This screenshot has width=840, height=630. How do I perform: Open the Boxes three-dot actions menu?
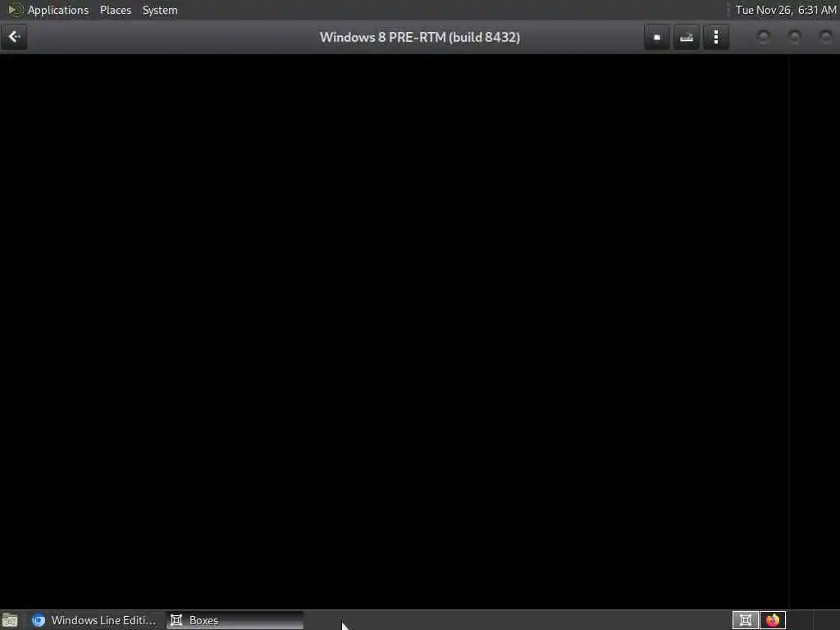click(715, 37)
